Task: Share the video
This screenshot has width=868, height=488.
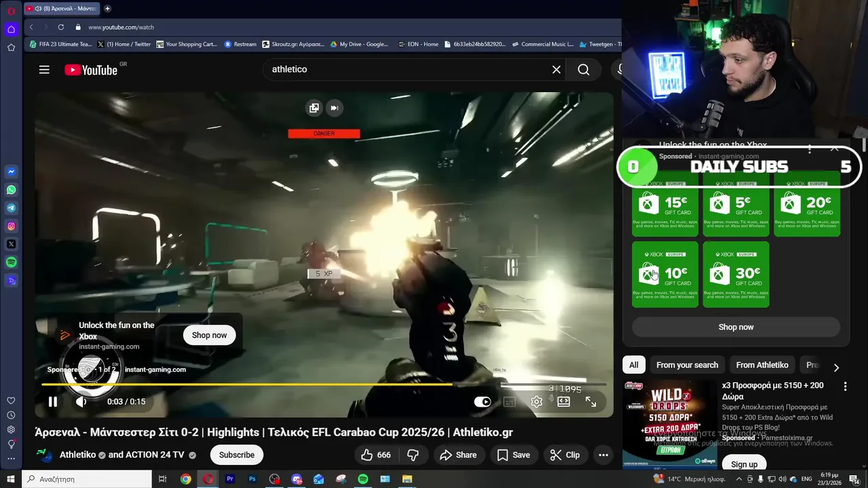Action: 458,455
